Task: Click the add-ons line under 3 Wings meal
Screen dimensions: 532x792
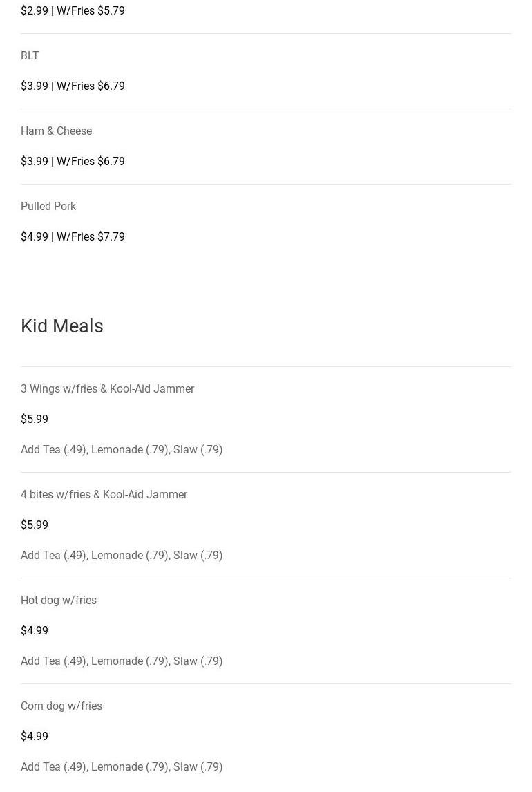Action: tap(122, 450)
